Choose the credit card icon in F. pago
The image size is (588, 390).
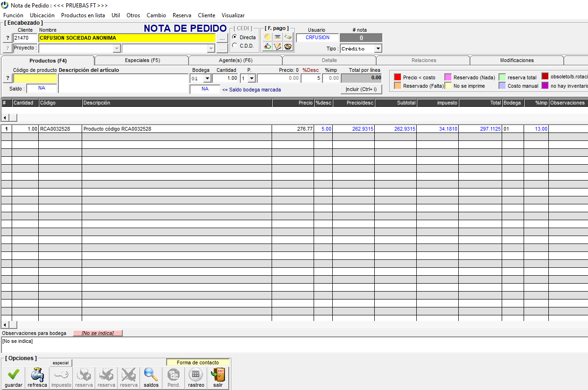coord(278,37)
